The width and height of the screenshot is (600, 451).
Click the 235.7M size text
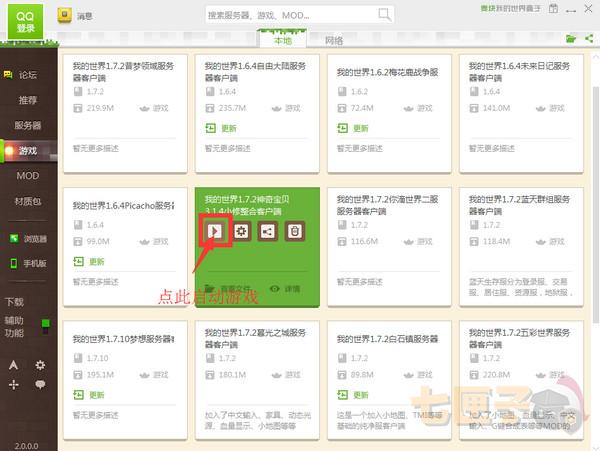click(232, 108)
